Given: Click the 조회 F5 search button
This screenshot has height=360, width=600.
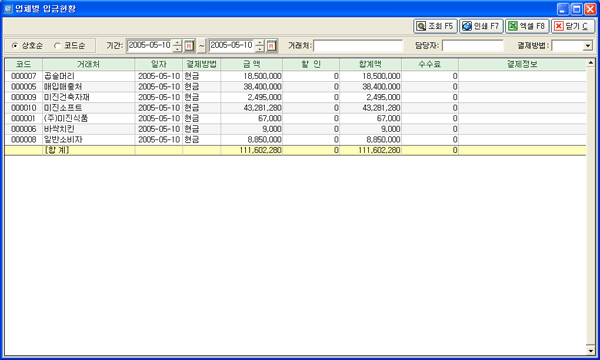Looking at the screenshot, I should coord(435,26).
